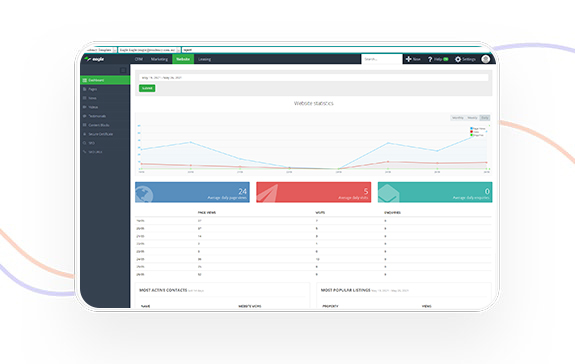
Task: Open Help via the question mark icon
Action: tap(430, 59)
